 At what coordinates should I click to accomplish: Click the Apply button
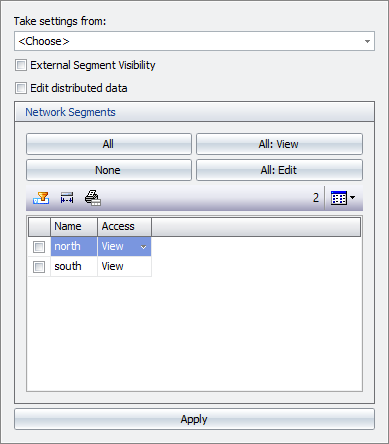(194, 419)
